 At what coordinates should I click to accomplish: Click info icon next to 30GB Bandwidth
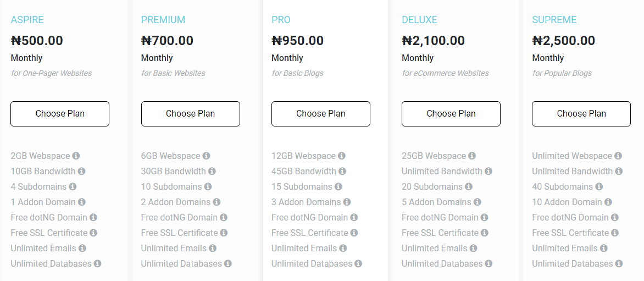pos(212,172)
